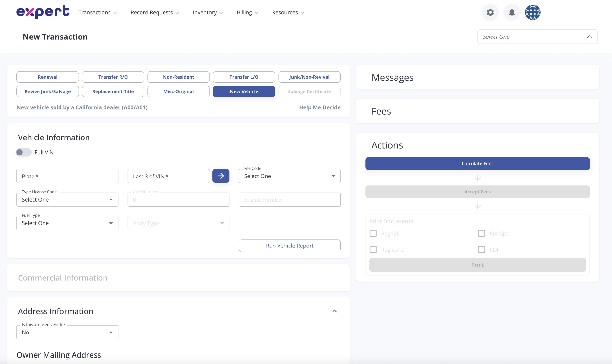The width and height of the screenshot is (612, 364).
Task: Focus the Axle Number field
Action: [179, 199]
